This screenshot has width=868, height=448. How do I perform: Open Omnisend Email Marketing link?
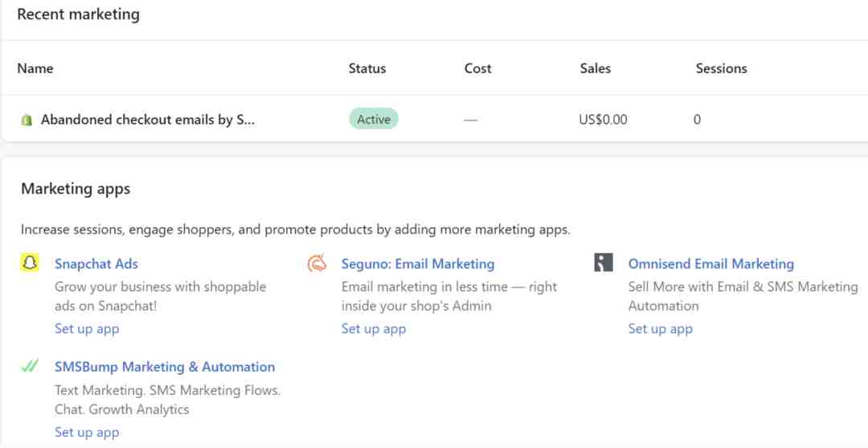[x=710, y=264]
